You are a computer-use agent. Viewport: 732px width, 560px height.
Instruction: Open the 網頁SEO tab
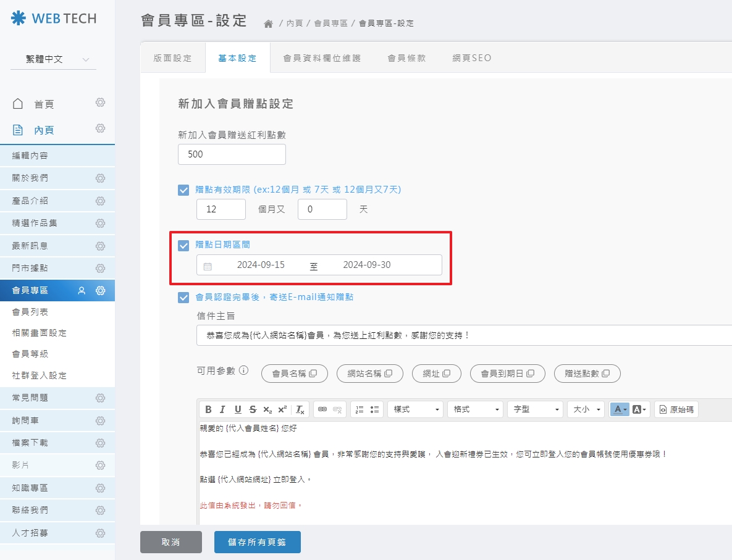coord(472,58)
